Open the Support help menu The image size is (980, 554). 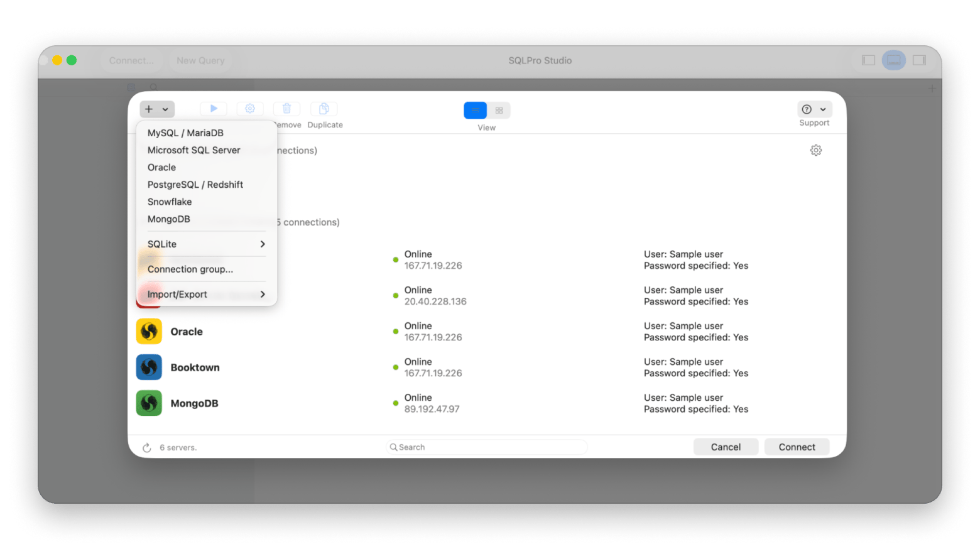815,109
